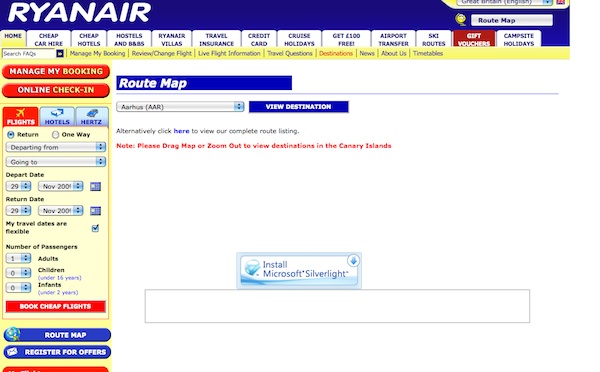Click the View Destination button
600x372 pixels.
coord(298,107)
